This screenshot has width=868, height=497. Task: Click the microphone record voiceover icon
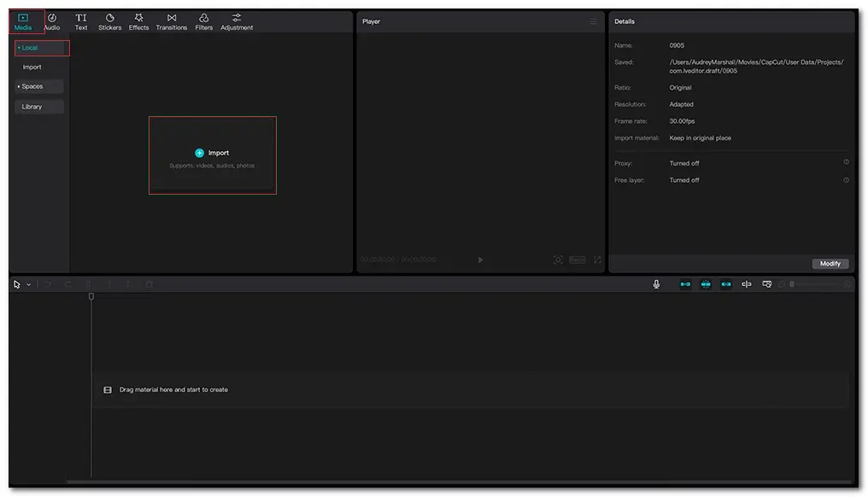pyautogui.click(x=656, y=284)
